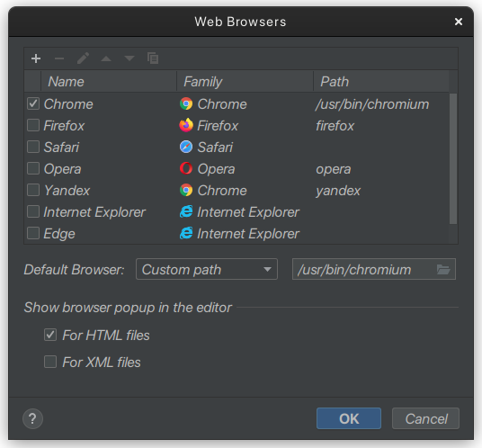This screenshot has width=482, height=448.
Task: Select the firefox path cell
Action: [335, 126]
